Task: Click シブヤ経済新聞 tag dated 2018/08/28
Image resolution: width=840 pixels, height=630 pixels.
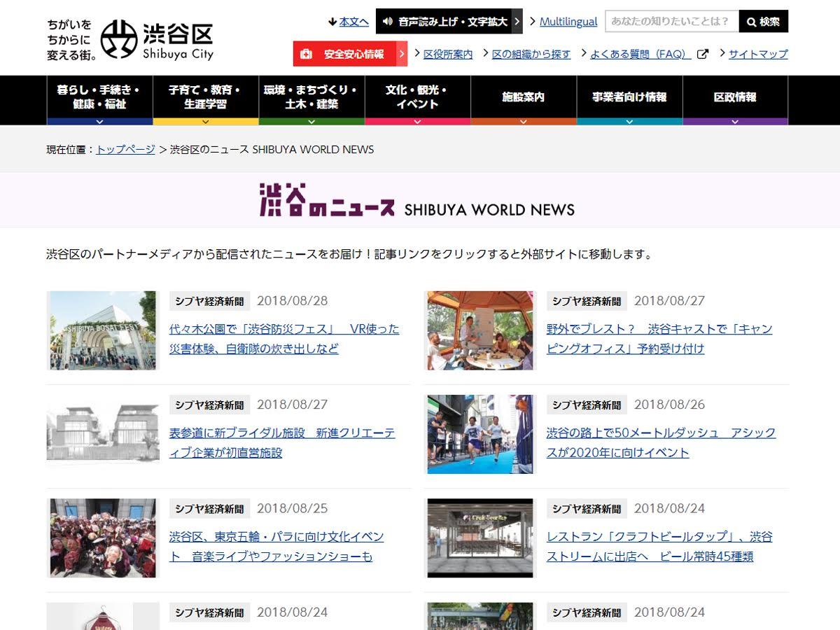Action: 210,301
